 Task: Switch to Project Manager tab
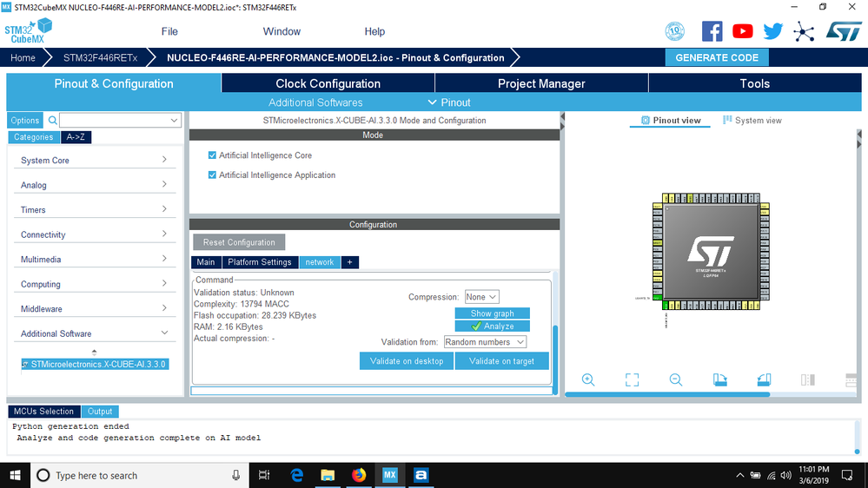[x=541, y=83]
